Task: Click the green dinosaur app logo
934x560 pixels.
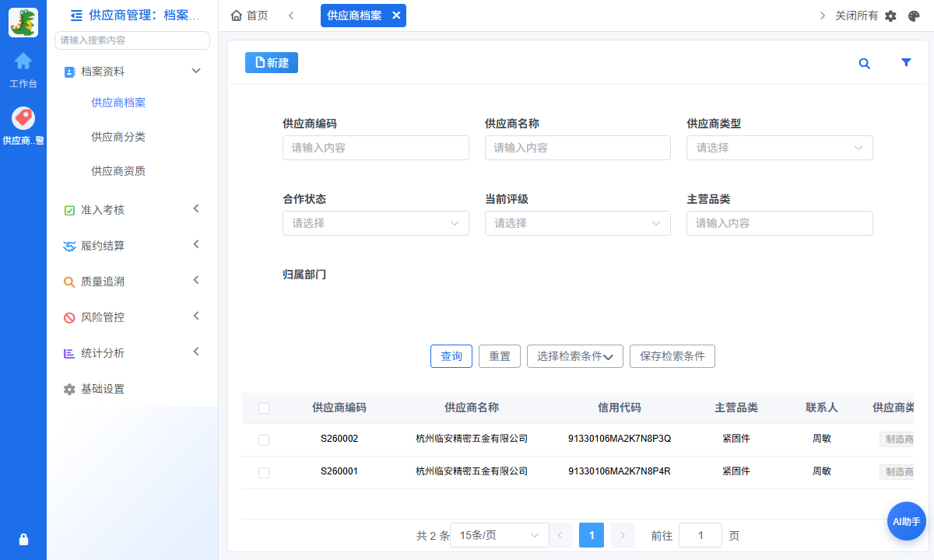Action: tap(23, 22)
